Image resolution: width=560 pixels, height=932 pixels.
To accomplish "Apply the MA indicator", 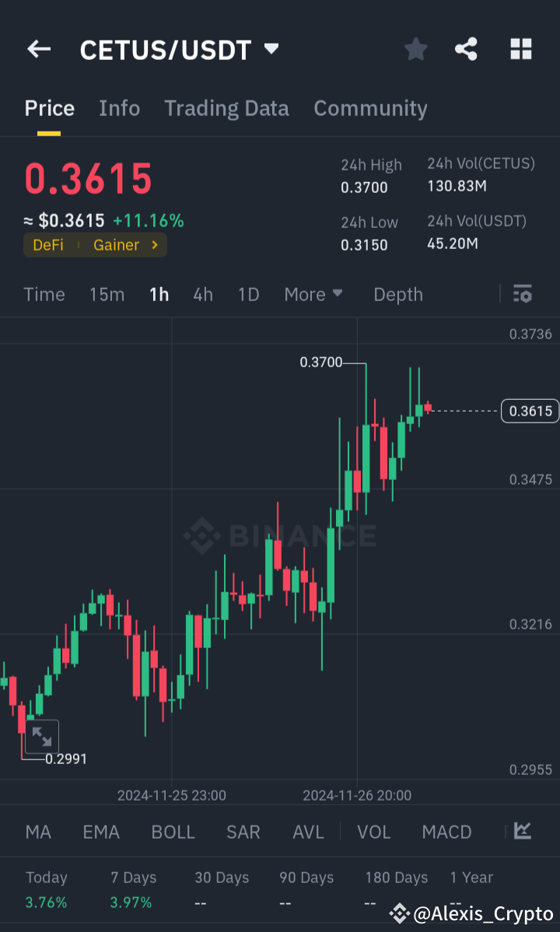I will [x=37, y=832].
